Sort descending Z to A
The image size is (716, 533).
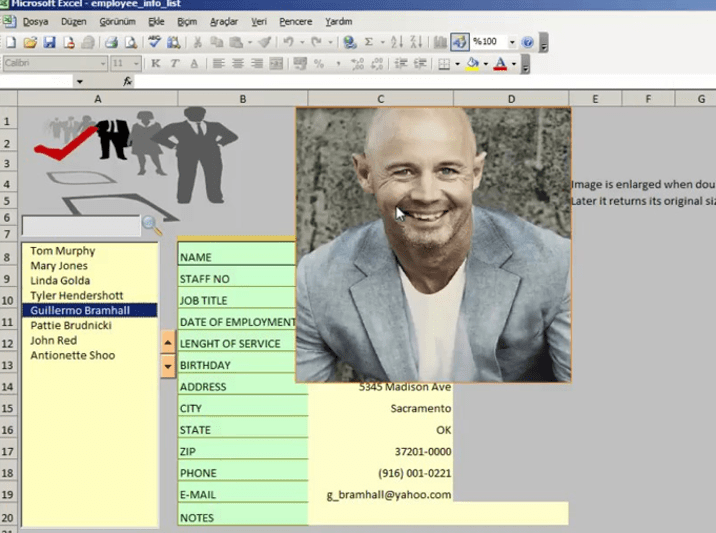[x=416, y=42]
